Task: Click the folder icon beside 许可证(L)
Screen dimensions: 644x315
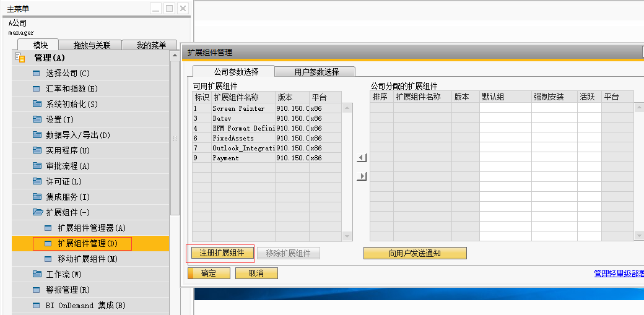Action: (37, 181)
